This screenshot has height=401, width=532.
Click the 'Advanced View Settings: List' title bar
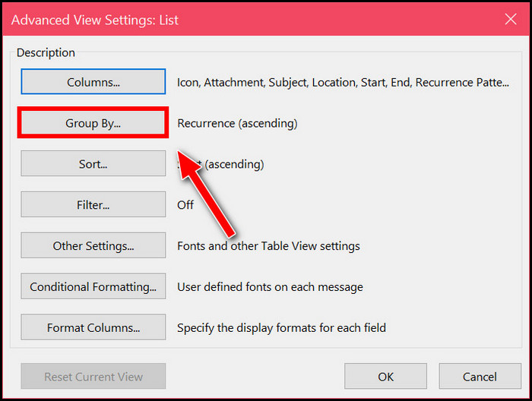point(228,20)
